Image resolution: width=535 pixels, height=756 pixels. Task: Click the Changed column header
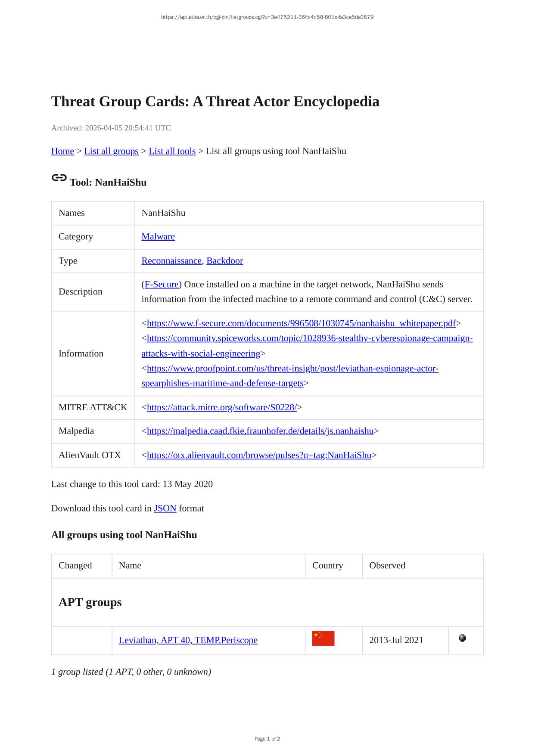click(75, 565)
